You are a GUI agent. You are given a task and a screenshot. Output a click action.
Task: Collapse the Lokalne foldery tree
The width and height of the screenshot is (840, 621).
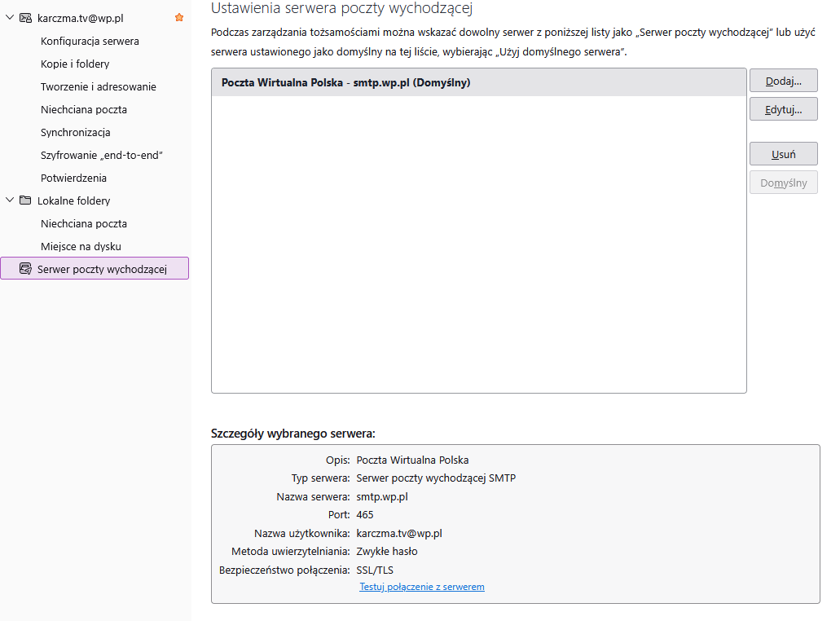click(9, 200)
